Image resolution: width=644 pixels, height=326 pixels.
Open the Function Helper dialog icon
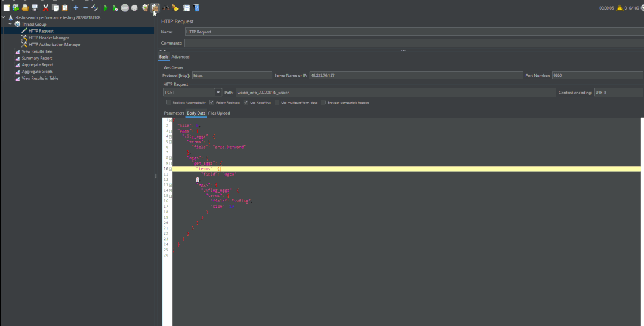pos(186,8)
